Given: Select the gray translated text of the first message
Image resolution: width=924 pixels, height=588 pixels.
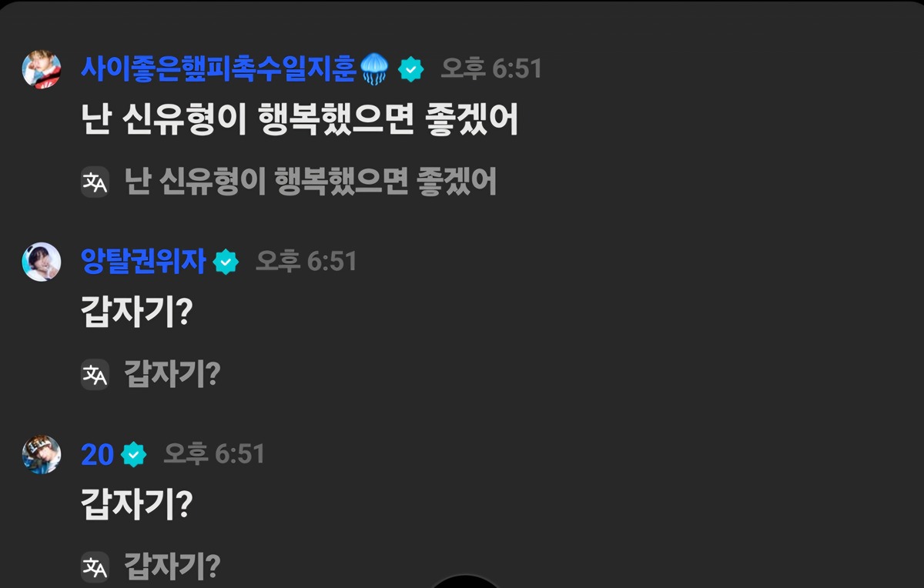Looking at the screenshot, I should pyautogui.click(x=310, y=182).
